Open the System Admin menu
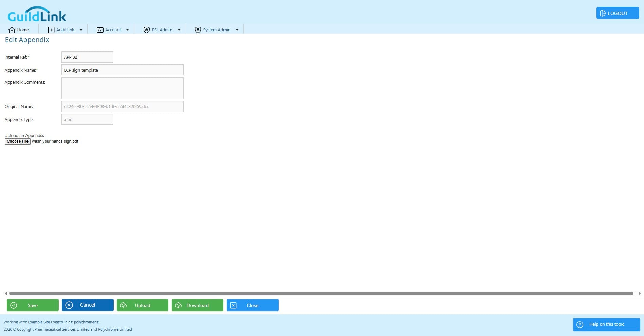Image resolution: width=644 pixels, height=336 pixels. [216, 30]
